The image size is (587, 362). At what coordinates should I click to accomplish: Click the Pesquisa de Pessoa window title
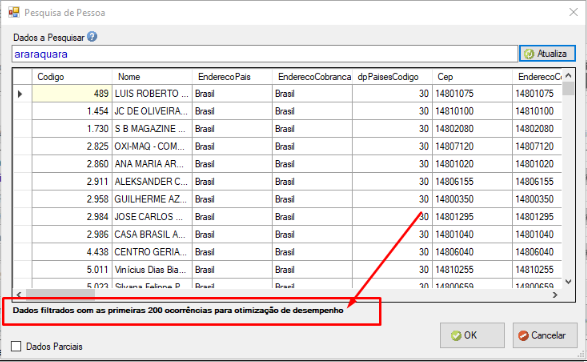[x=65, y=13]
